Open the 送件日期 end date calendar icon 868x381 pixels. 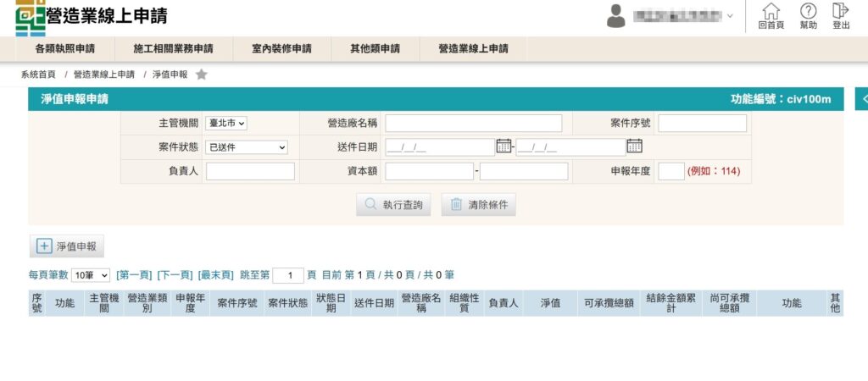634,146
